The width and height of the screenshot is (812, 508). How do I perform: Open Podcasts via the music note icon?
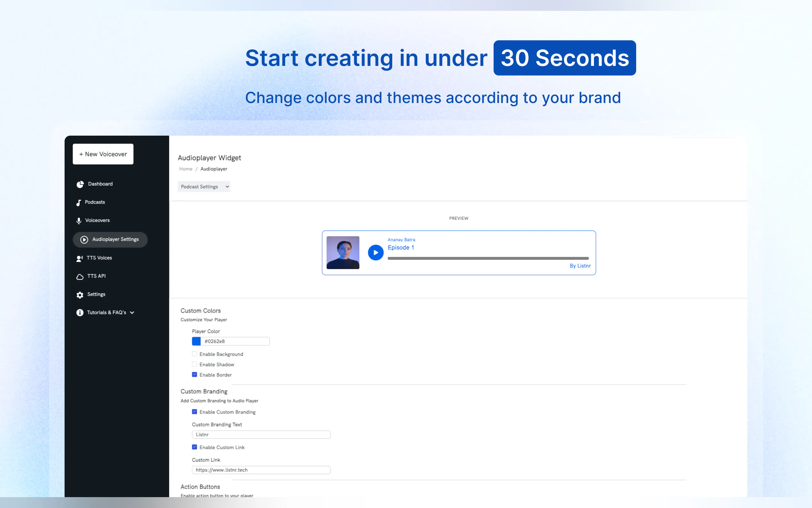point(79,202)
